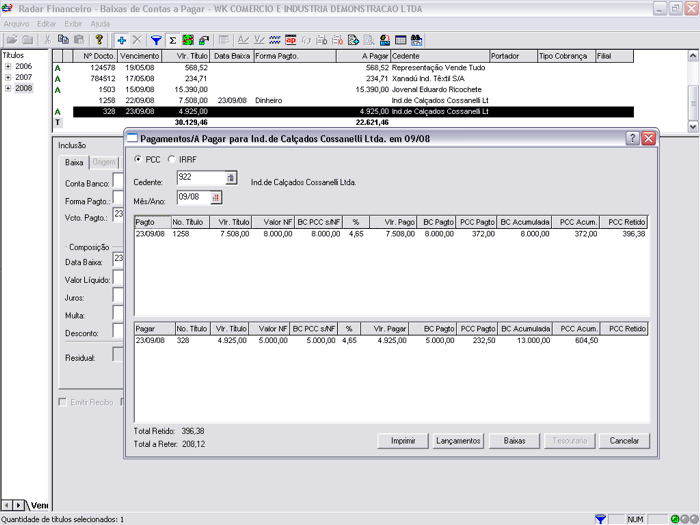Select the PCC radio button
The height and width of the screenshot is (525, 700).
tap(138, 160)
